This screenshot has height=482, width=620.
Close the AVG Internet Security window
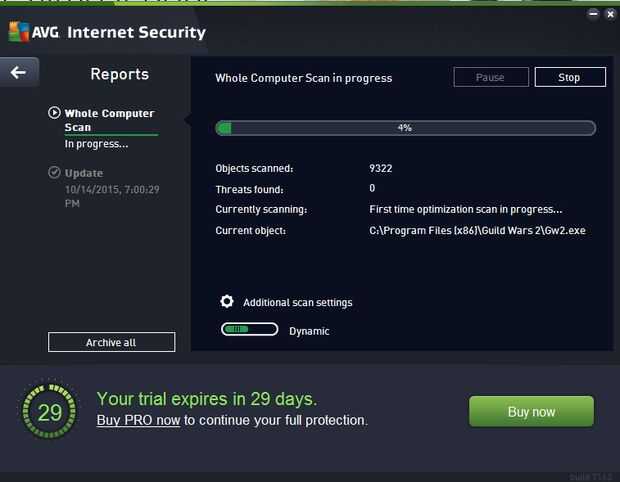point(610,14)
